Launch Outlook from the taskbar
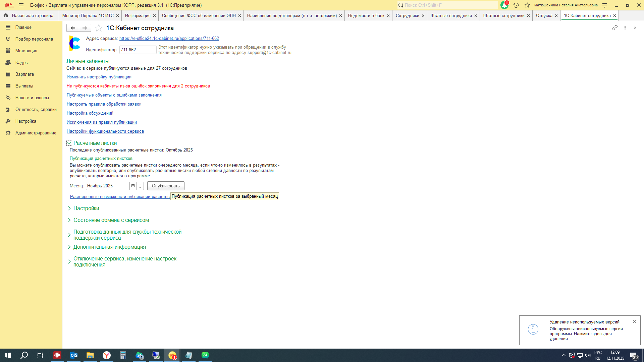 point(74,355)
